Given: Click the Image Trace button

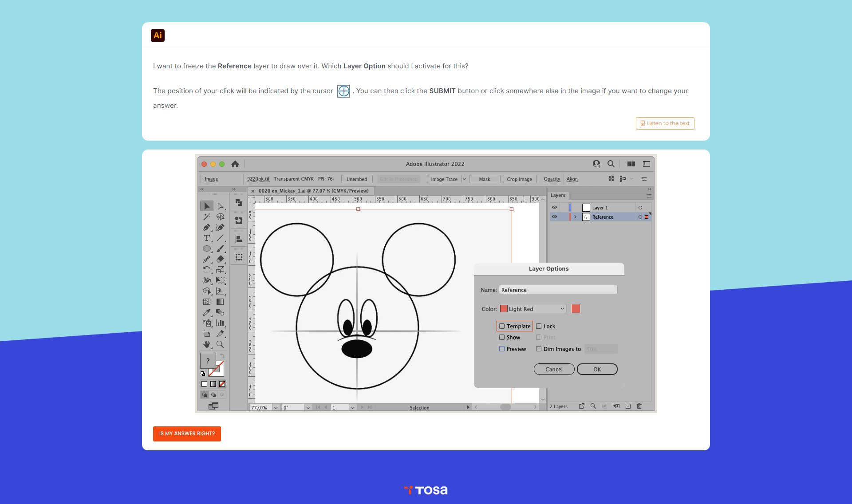Looking at the screenshot, I should pos(444,179).
